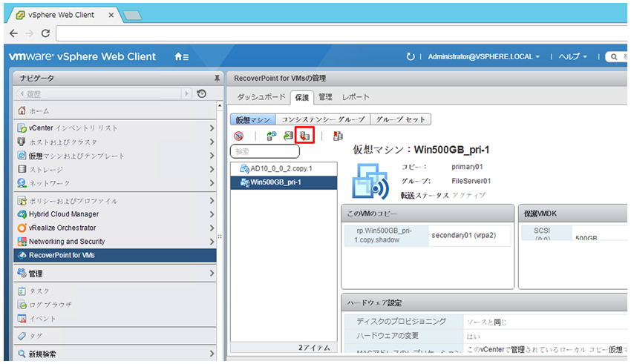Expand Administration (管理) row chevron
Screen dimensions: 631x364
point(212,274)
